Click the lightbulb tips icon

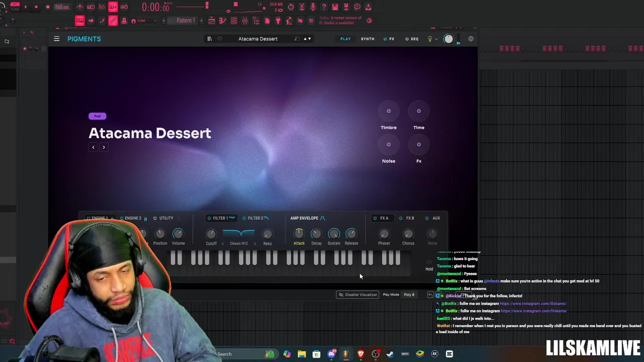click(x=430, y=39)
